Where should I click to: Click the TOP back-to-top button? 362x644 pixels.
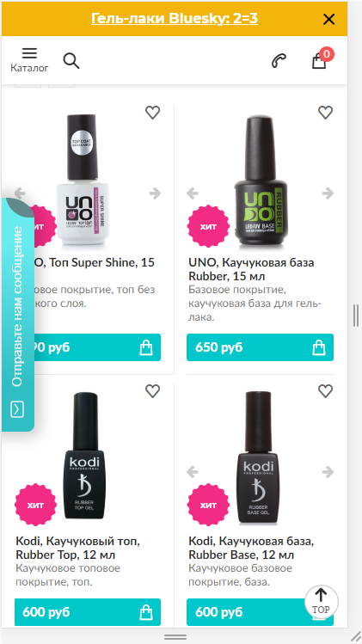click(x=322, y=602)
